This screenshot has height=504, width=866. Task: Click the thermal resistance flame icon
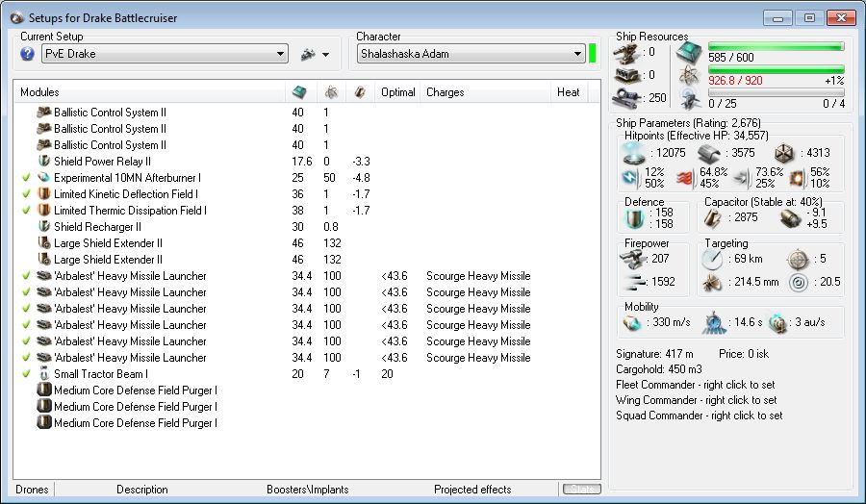(685, 178)
